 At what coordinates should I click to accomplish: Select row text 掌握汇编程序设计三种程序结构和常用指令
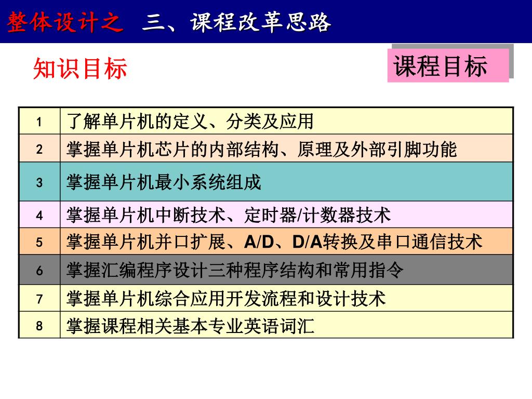[235, 270]
